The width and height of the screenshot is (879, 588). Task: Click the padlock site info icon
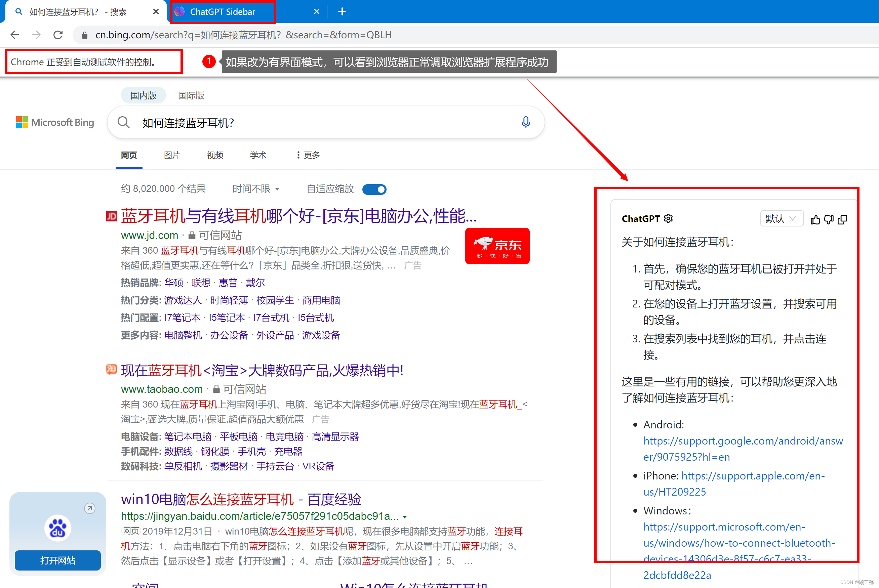click(x=84, y=35)
